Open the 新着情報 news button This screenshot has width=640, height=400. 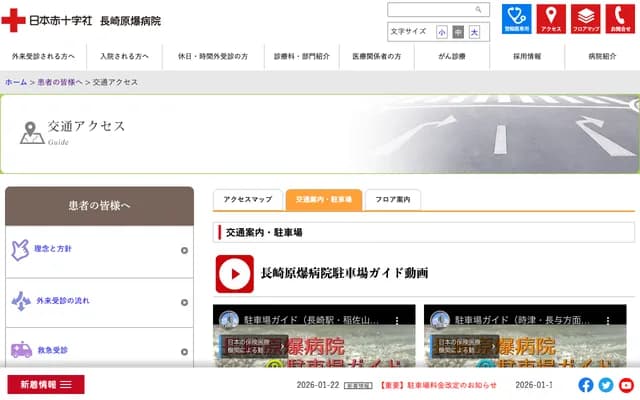46,385
